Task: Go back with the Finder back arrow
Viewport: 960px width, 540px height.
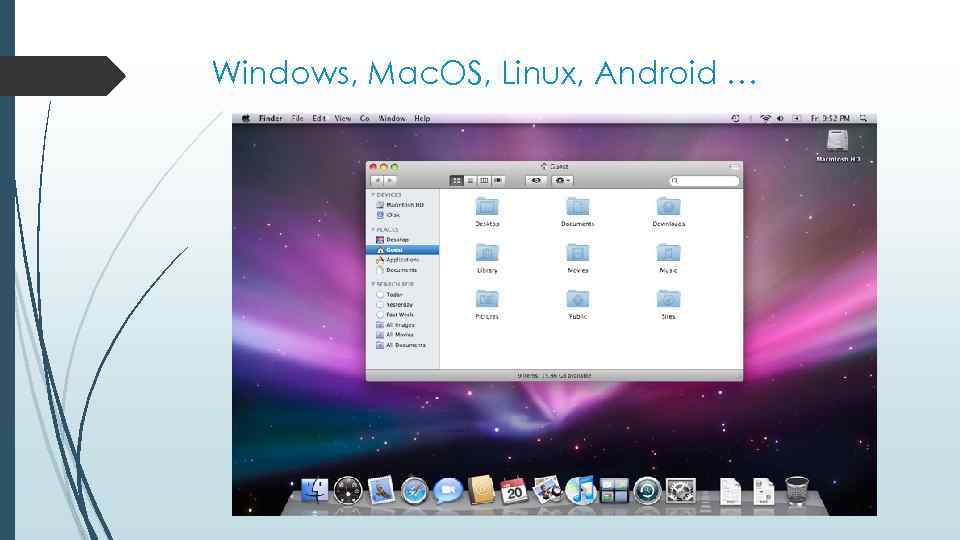Action: (378, 180)
